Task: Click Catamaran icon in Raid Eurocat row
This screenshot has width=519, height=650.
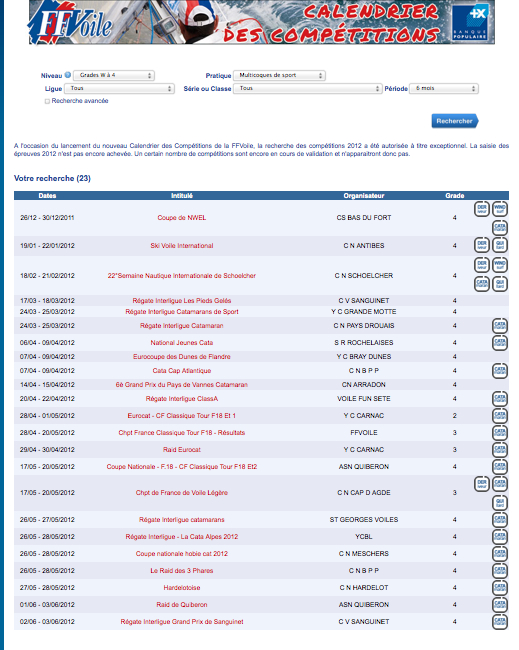Action: pos(500,450)
